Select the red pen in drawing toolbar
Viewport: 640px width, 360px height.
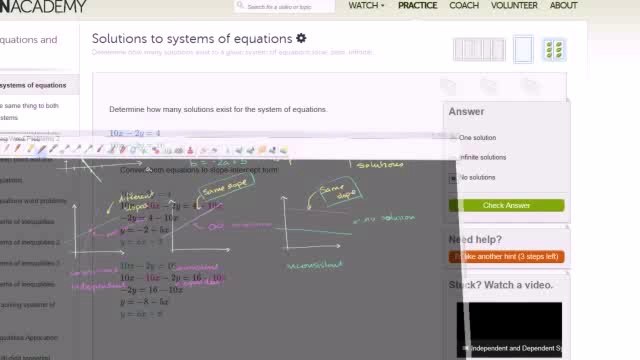pyautogui.click(x=17, y=149)
